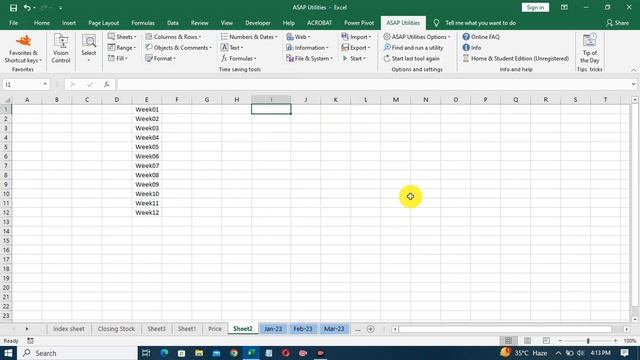
Task: Click inside the formula bar
Action: (x=373, y=84)
